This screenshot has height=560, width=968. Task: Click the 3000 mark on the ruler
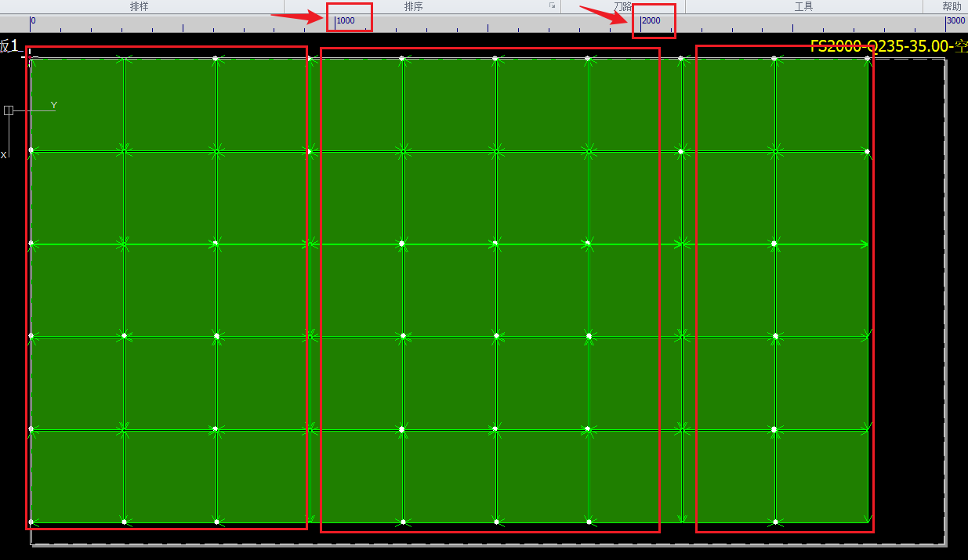pos(955,21)
